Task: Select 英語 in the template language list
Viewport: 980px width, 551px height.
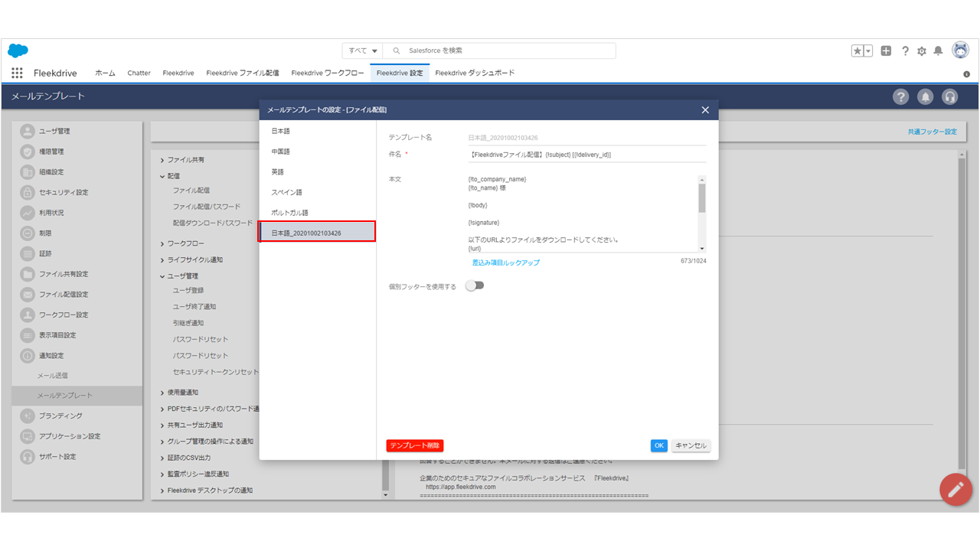Action: coord(317,172)
